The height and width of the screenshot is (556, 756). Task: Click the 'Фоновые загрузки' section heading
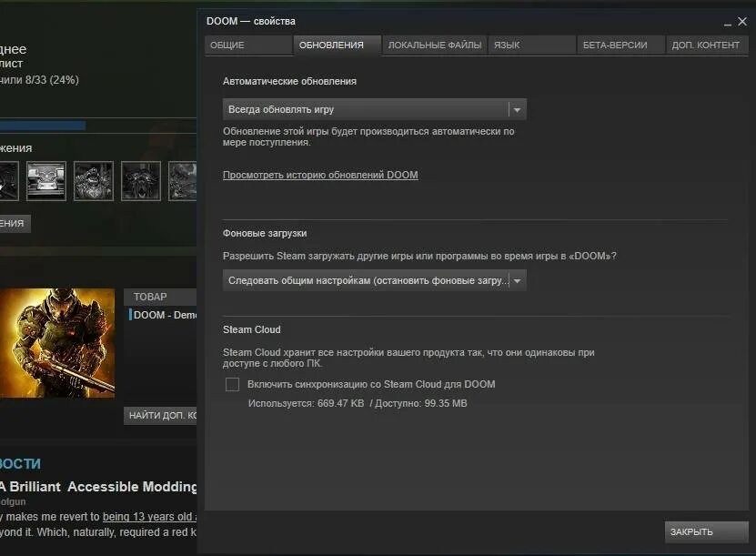click(x=265, y=233)
